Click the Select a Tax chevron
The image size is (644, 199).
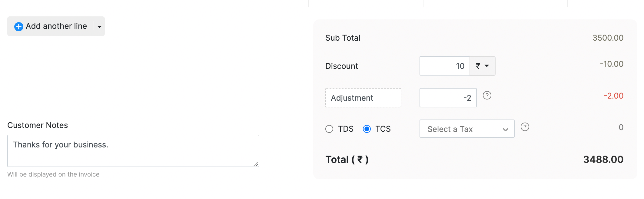(x=505, y=130)
